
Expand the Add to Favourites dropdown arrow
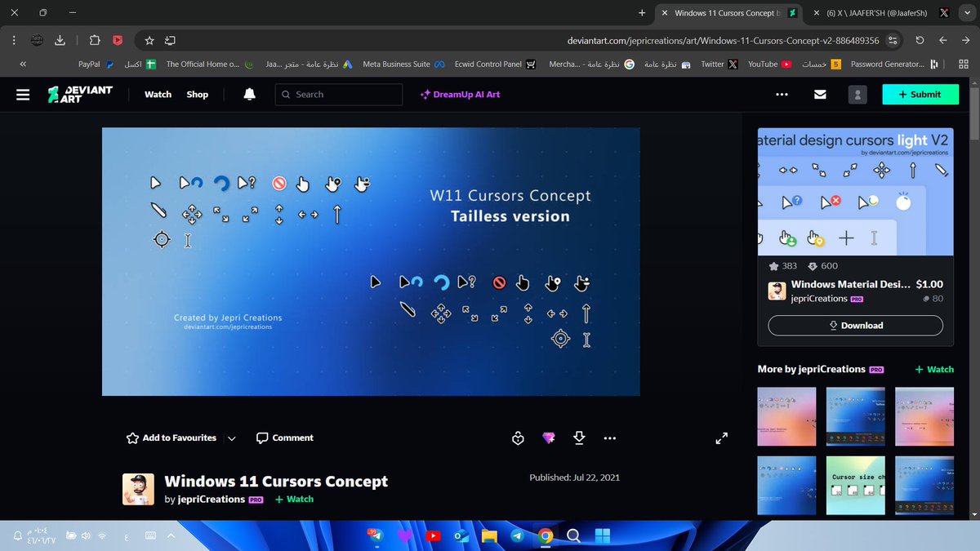click(232, 438)
